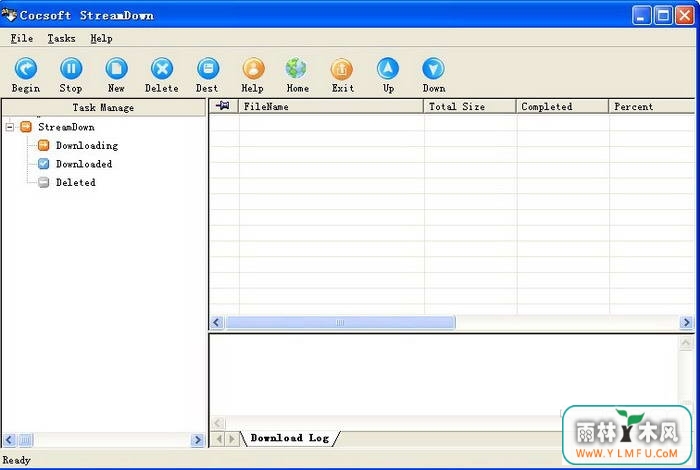
Task: Move task down with Down icon
Action: pos(433,69)
